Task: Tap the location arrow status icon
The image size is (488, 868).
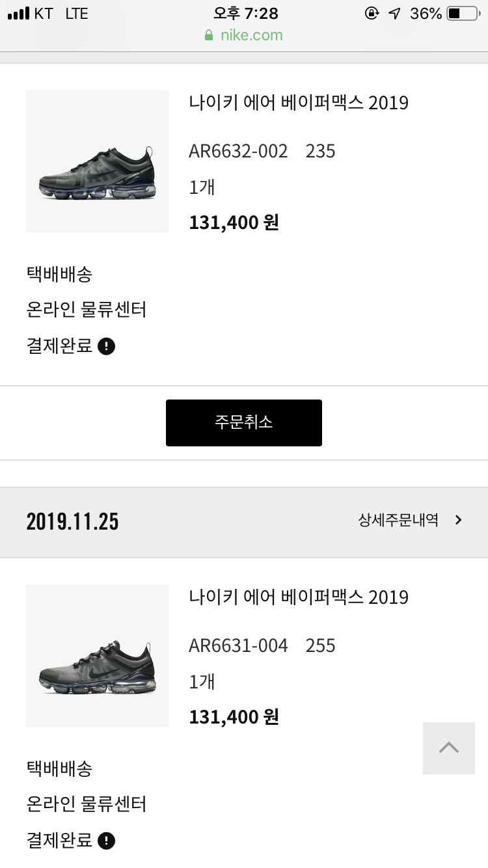Action: click(x=394, y=14)
